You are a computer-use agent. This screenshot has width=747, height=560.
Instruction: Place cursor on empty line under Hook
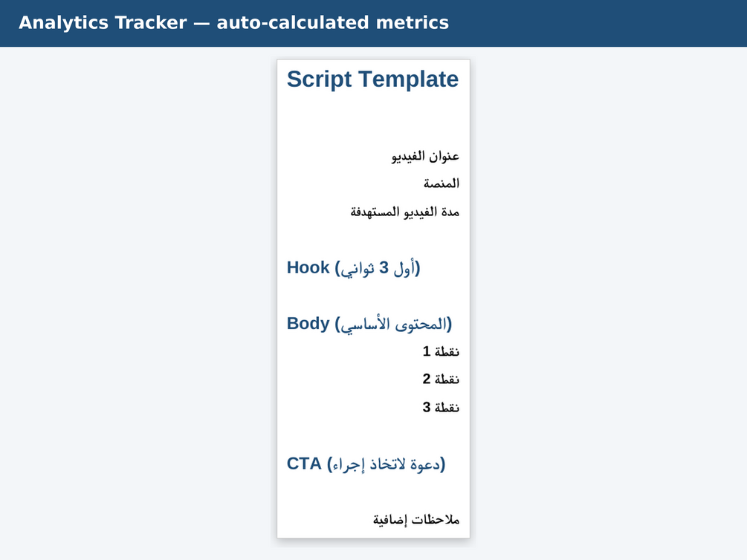[x=372, y=296]
